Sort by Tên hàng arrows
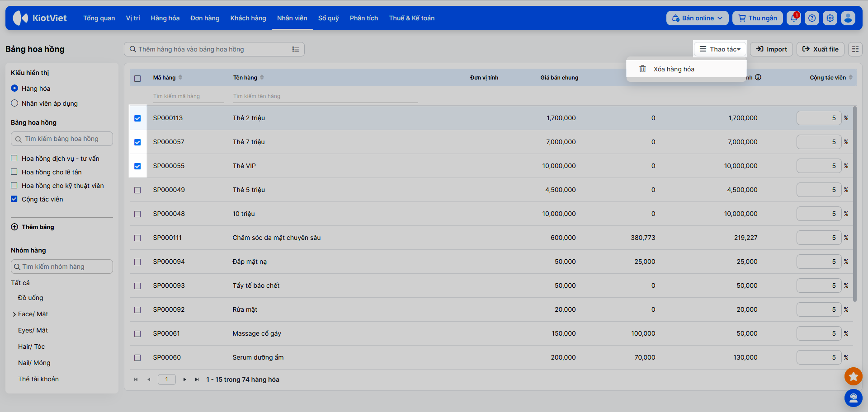 262,77
